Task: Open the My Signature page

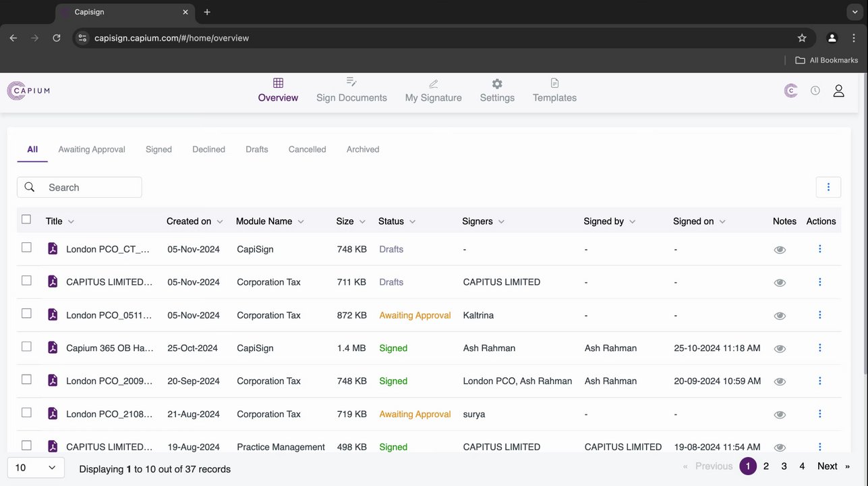Action: (x=433, y=90)
